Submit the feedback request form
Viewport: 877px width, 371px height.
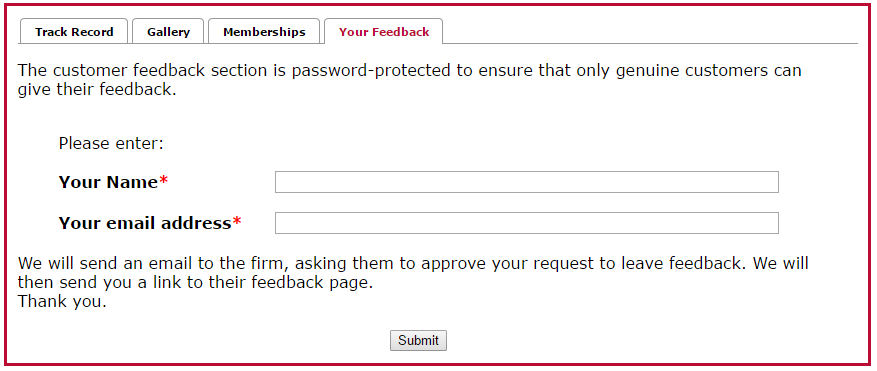(x=418, y=340)
